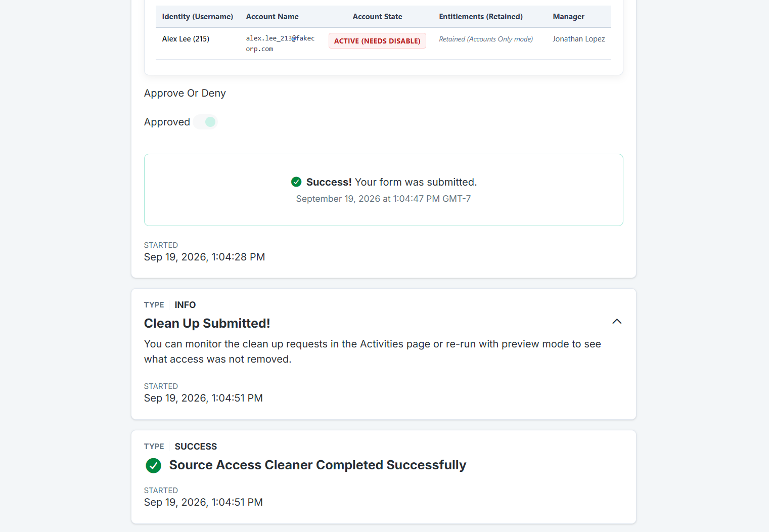Click the INFO type label

point(185,305)
